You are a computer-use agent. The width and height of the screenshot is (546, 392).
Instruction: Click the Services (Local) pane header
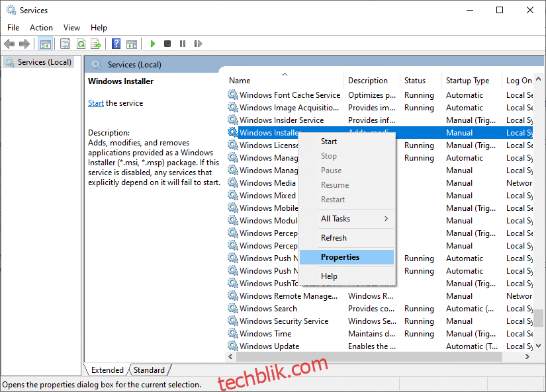pos(134,65)
